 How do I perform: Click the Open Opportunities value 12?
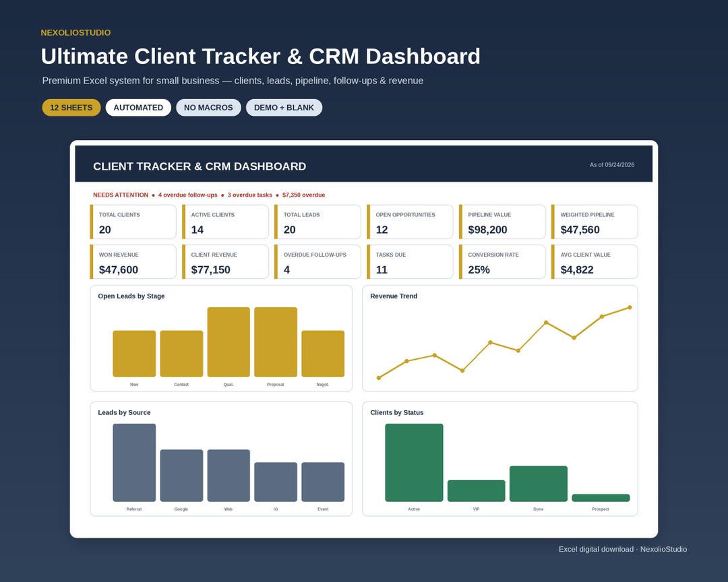click(x=382, y=230)
